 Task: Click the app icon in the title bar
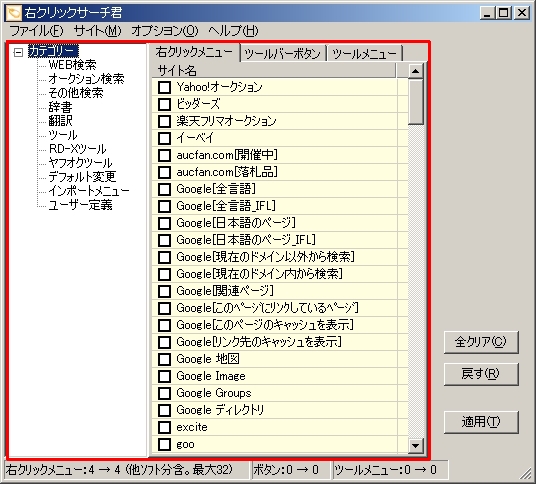pos(14,13)
